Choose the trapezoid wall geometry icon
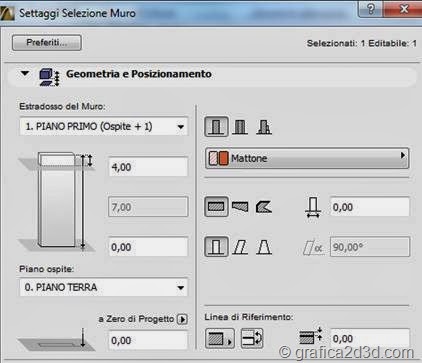 [240, 207]
